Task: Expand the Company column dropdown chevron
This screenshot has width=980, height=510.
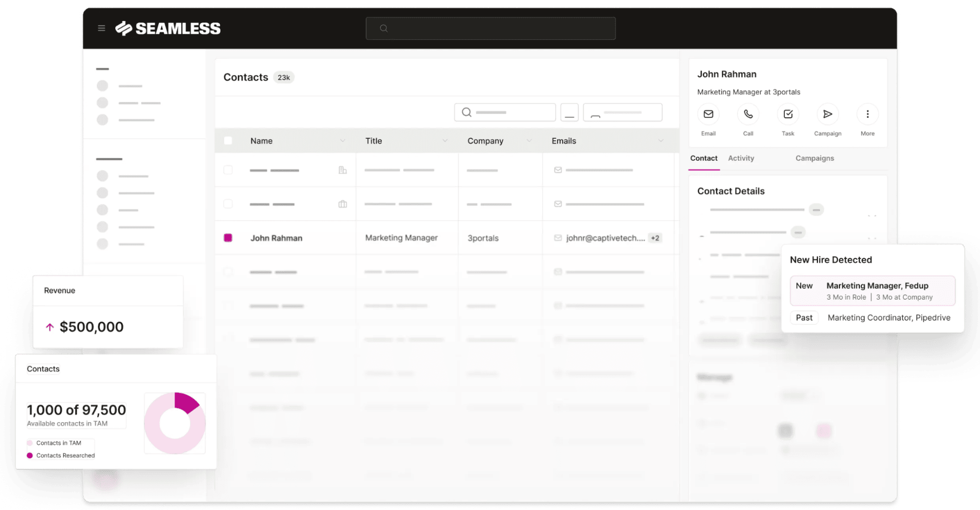Action: pyautogui.click(x=529, y=141)
